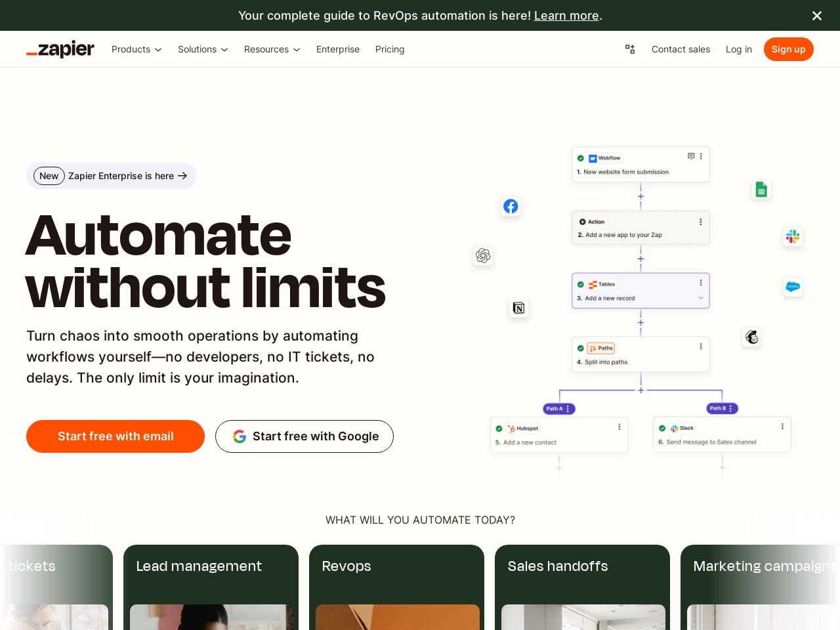Open Tables step three-dot menu

(x=701, y=283)
